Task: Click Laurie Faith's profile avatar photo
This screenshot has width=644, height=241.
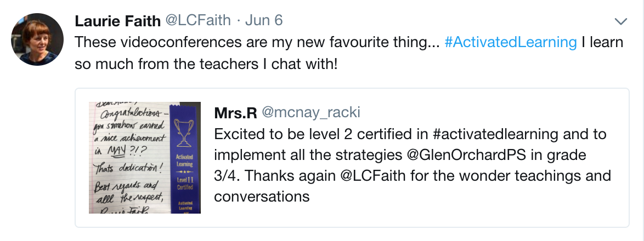Action: tap(37, 39)
